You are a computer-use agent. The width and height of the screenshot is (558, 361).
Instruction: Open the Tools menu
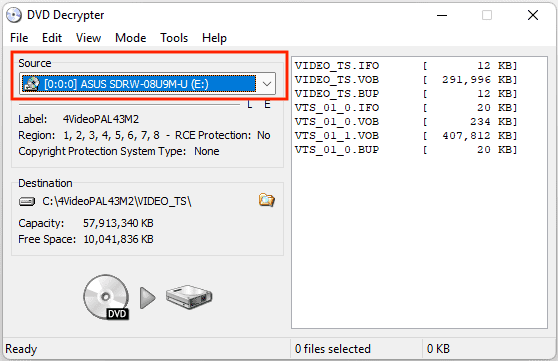(174, 38)
